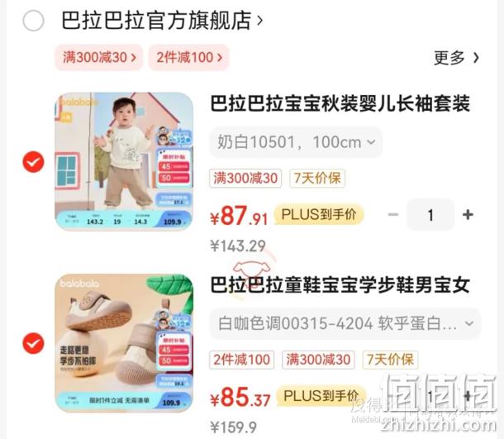Tap the PLUS到手价 badge beside ¥85.37
504x439 pixels.
click(321, 395)
